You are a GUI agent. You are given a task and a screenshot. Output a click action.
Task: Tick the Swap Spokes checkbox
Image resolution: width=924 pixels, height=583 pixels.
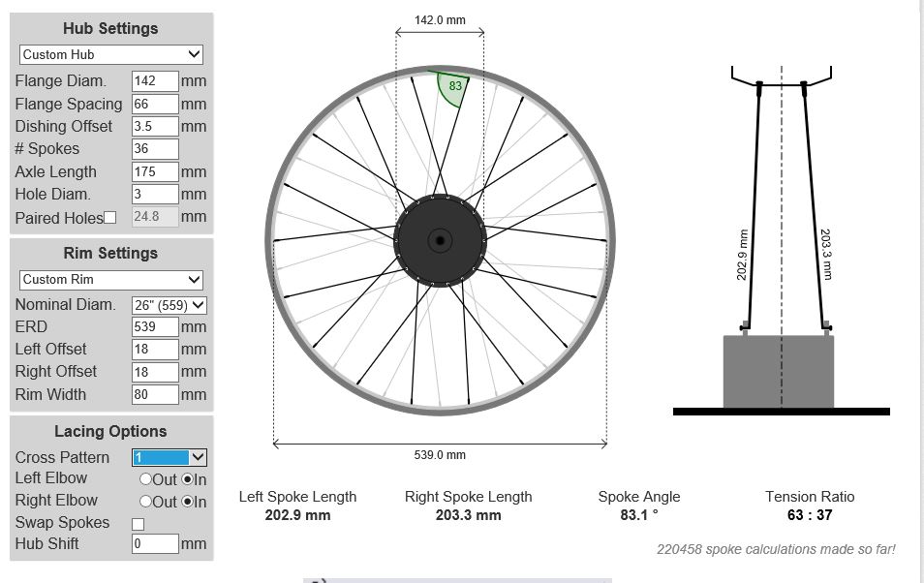click(138, 524)
